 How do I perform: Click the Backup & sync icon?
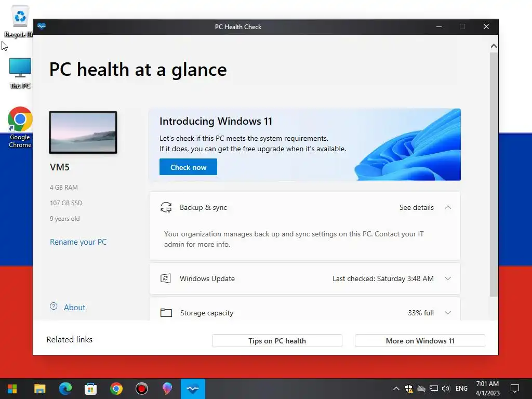(166, 207)
